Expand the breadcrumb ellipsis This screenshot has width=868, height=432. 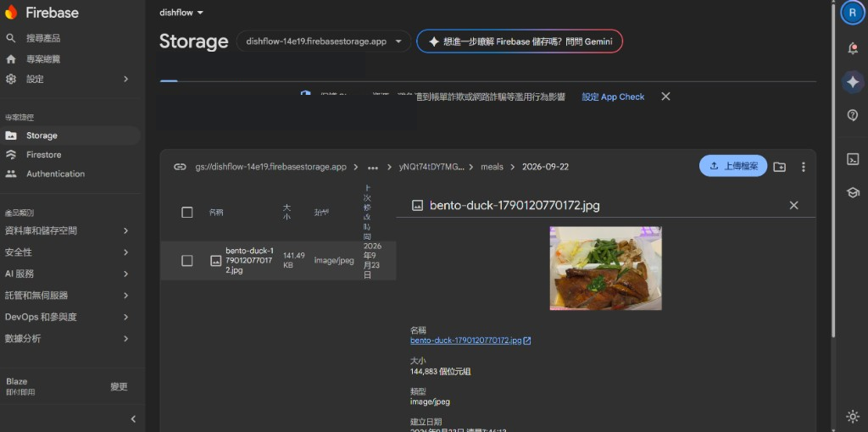(x=373, y=167)
